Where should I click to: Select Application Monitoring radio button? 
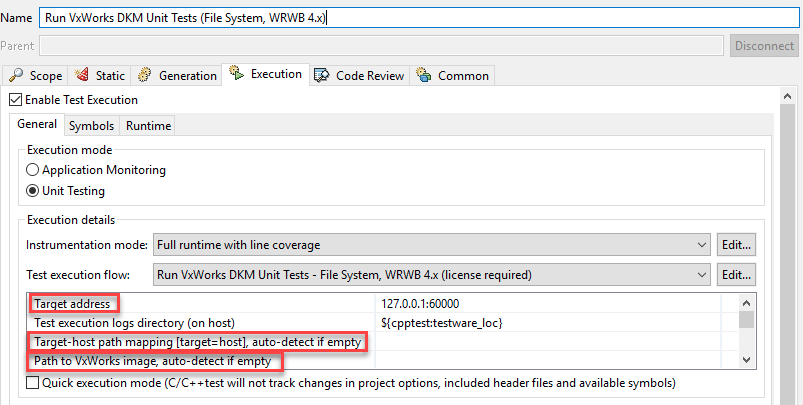pos(32,170)
